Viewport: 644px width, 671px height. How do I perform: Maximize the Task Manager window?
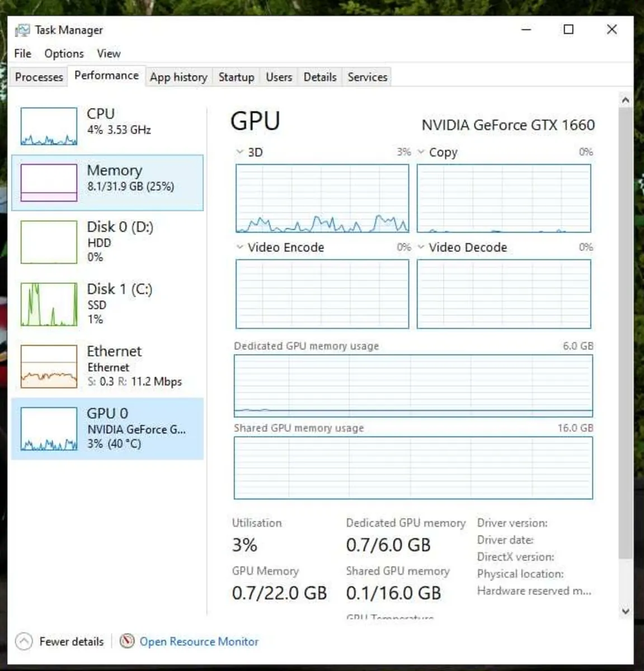(x=568, y=30)
